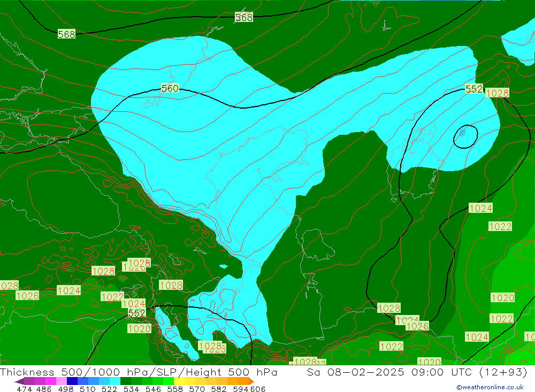Screen dimensions: 535x392
Task: Click the bright yellow legend swatch
Action: [x=179, y=381]
